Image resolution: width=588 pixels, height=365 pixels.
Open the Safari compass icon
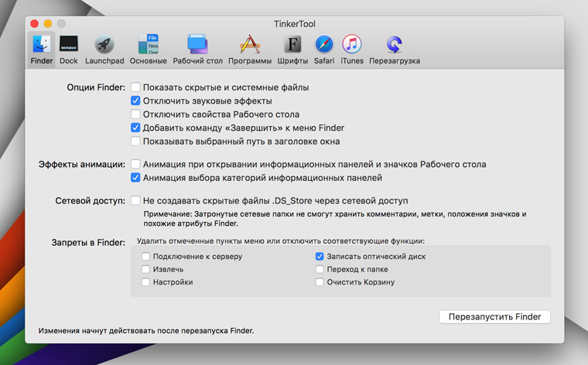tap(323, 45)
